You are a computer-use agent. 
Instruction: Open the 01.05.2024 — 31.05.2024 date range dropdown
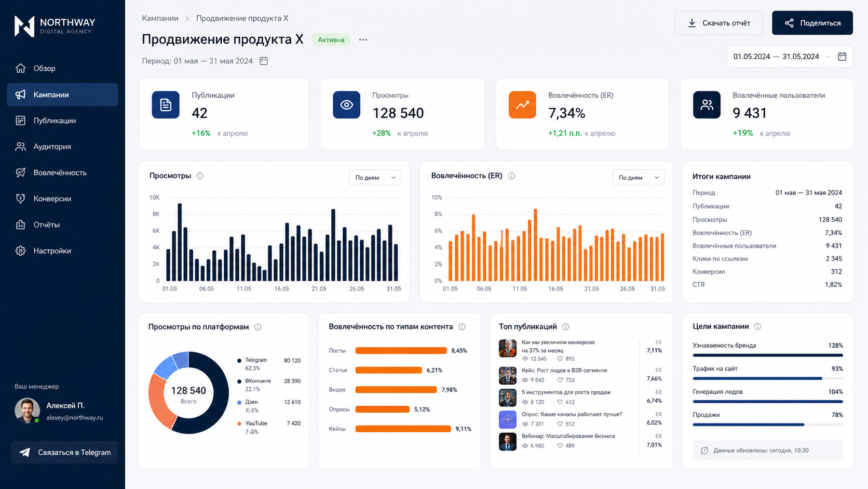click(x=789, y=57)
